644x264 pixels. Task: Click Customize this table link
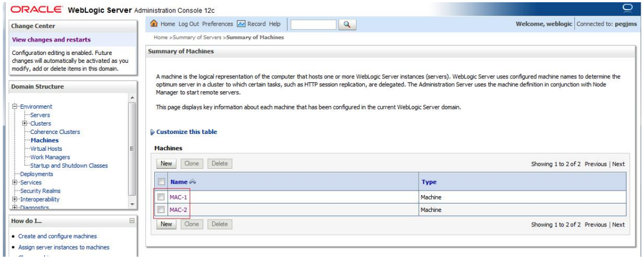pyautogui.click(x=187, y=132)
